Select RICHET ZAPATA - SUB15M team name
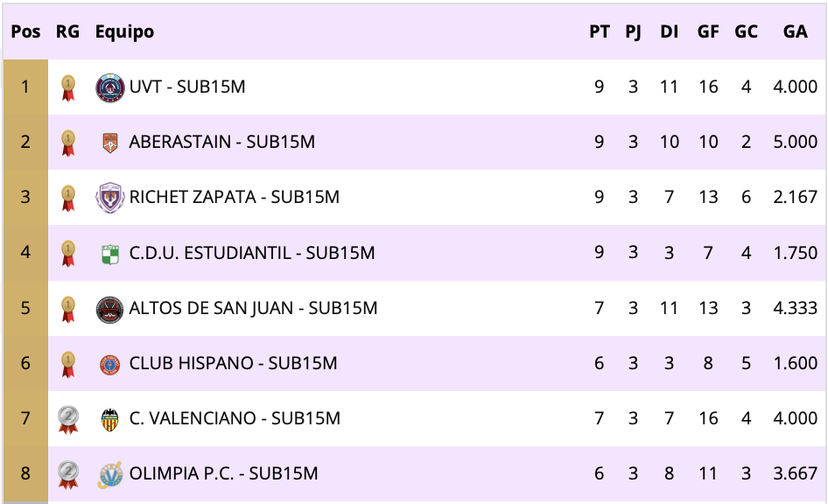The width and height of the screenshot is (828, 504). (x=234, y=197)
